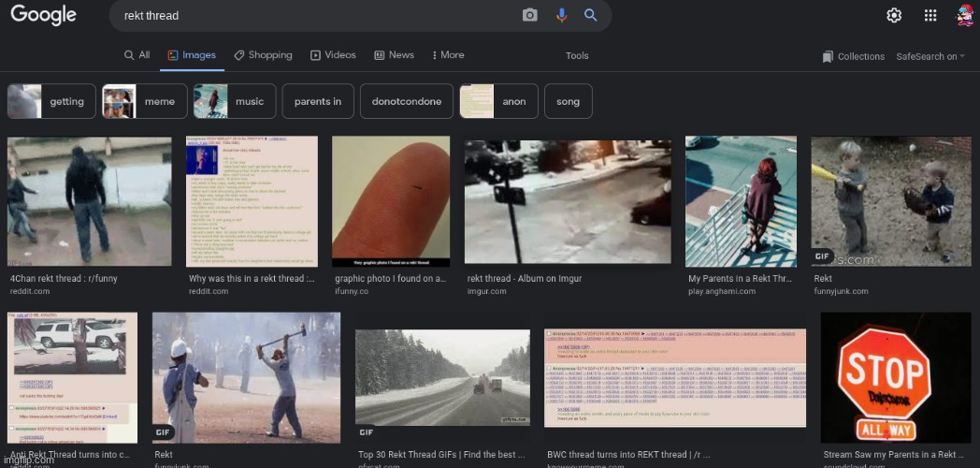This screenshot has height=468, width=980.
Task: Click the ifunny.co source text
Action: click(352, 291)
